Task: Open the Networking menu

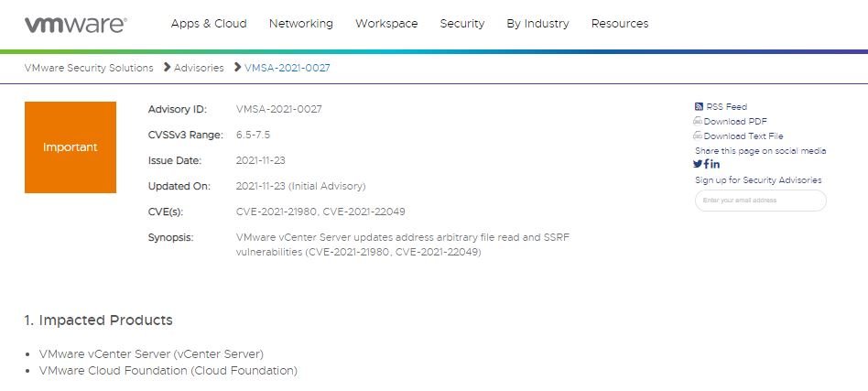Action: tap(301, 23)
